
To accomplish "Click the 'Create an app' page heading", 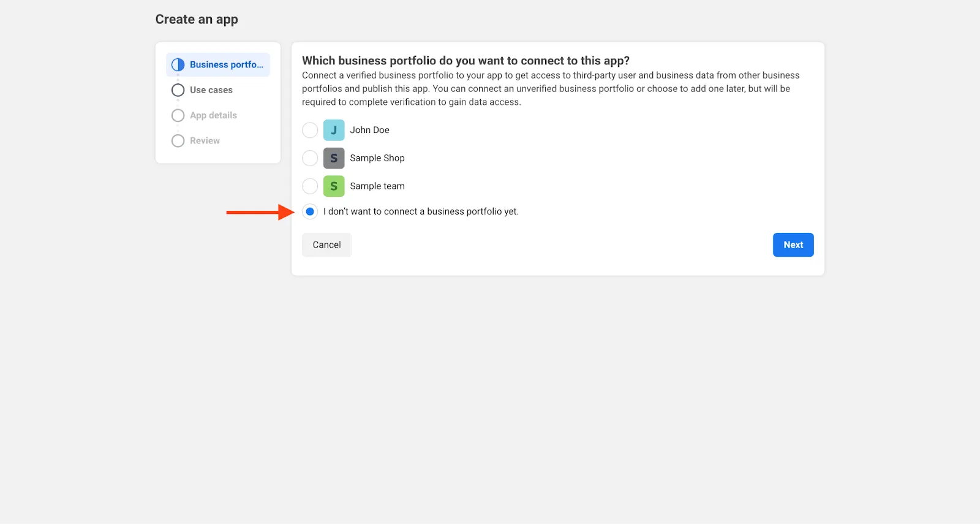I will coord(197,20).
